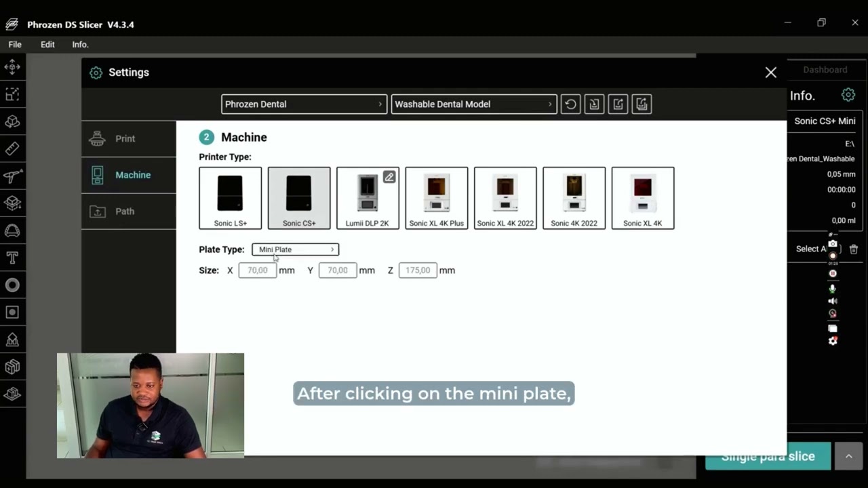Viewport: 868px width, 488px height.
Task: Pause the screen recording
Action: click(833, 273)
